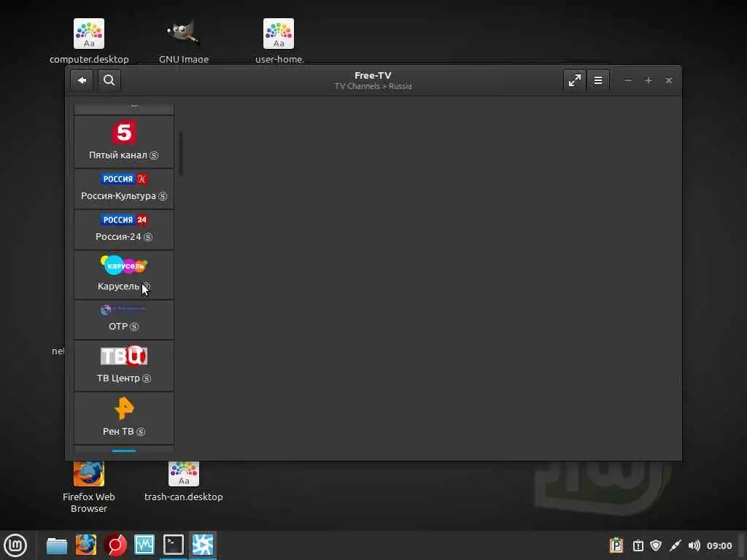747x560 pixels.
Task: Play the Рен ТВ channel logo
Action: tap(124, 408)
